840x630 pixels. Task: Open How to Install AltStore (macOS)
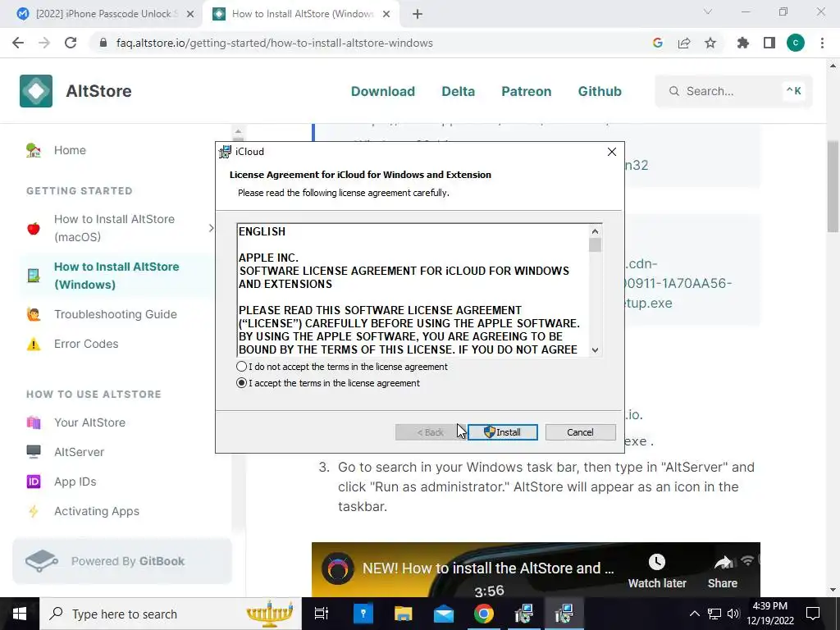[114, 228]
